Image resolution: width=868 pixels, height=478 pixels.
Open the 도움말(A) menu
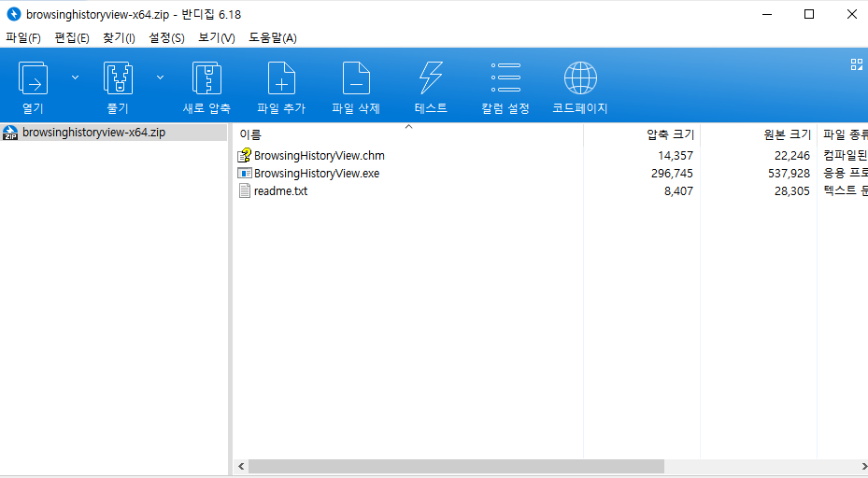pos(272,37)
